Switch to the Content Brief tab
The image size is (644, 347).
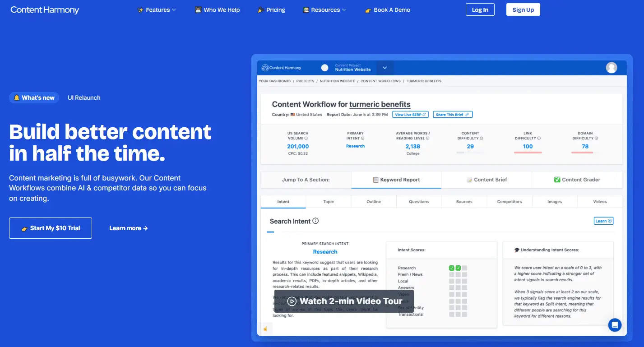[x=486, y=180]
